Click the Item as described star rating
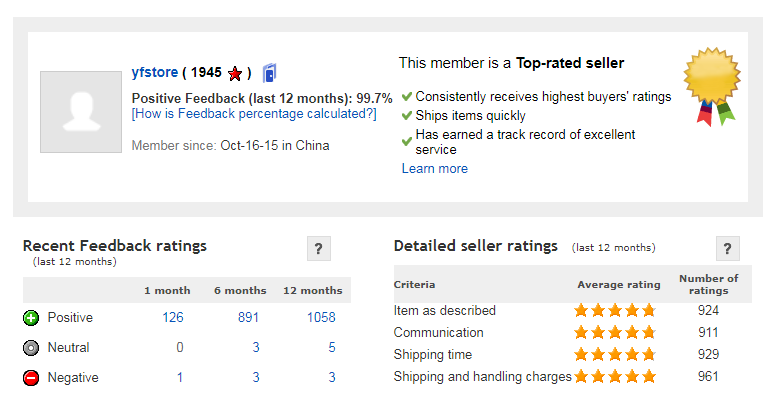The image size is (767, 403). coord(615,311)
